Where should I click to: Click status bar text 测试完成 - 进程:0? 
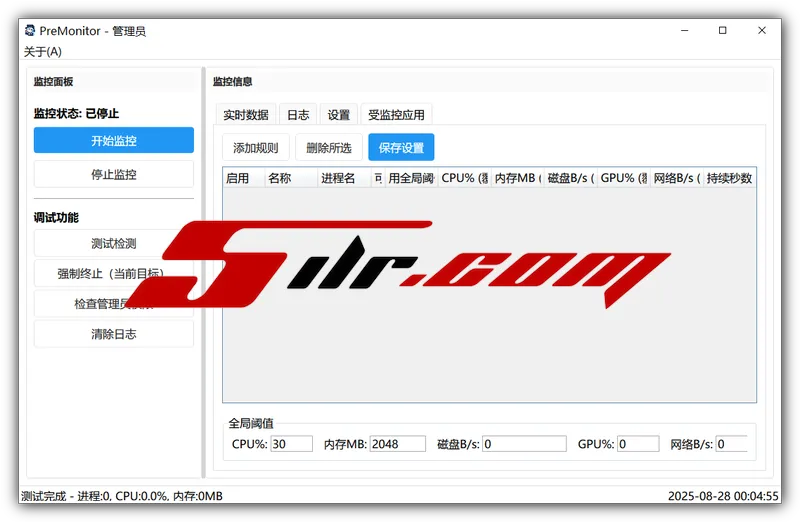coord(66,496)
